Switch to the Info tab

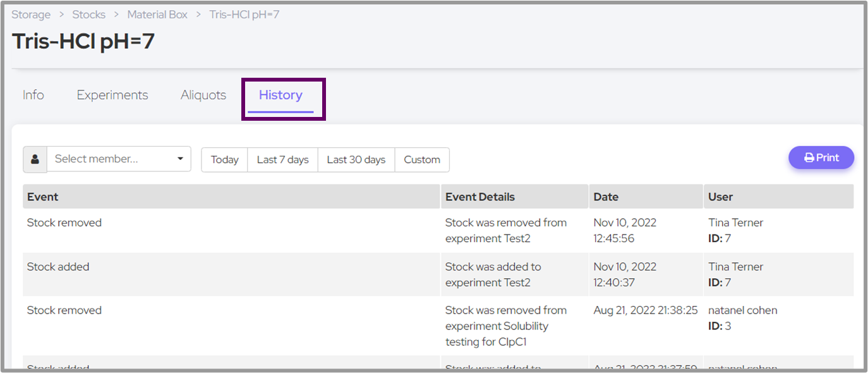[x=33, y=95]
